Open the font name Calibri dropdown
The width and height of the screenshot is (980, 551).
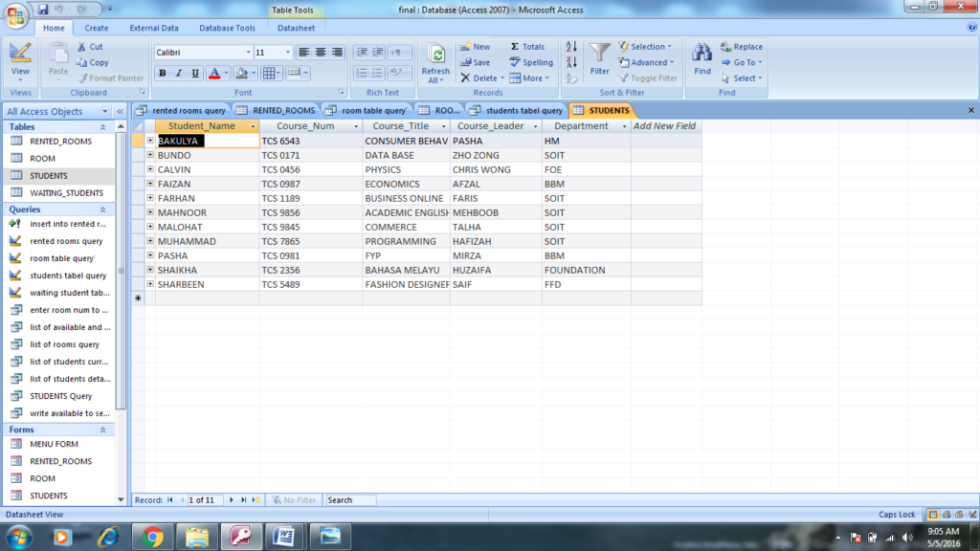[248, 53]
